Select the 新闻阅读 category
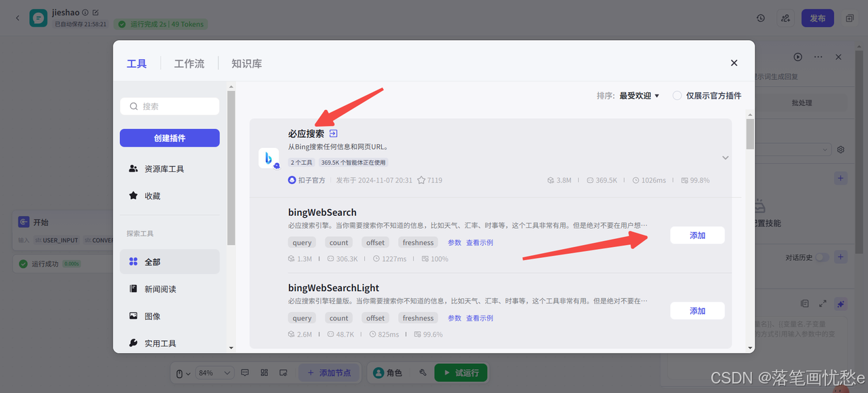The image size is (868, 393). click(x=170, y=288)
